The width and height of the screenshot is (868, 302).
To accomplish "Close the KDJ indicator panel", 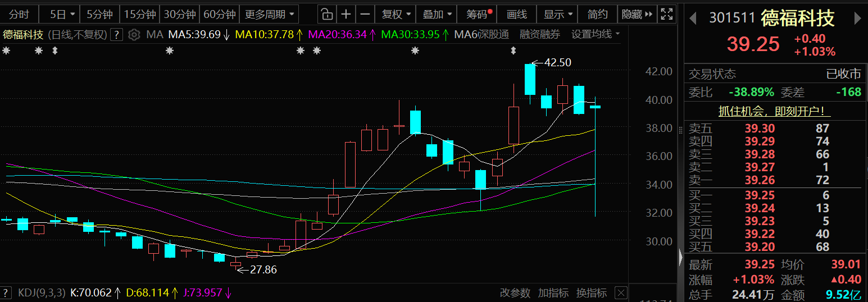I will [621, 293].
